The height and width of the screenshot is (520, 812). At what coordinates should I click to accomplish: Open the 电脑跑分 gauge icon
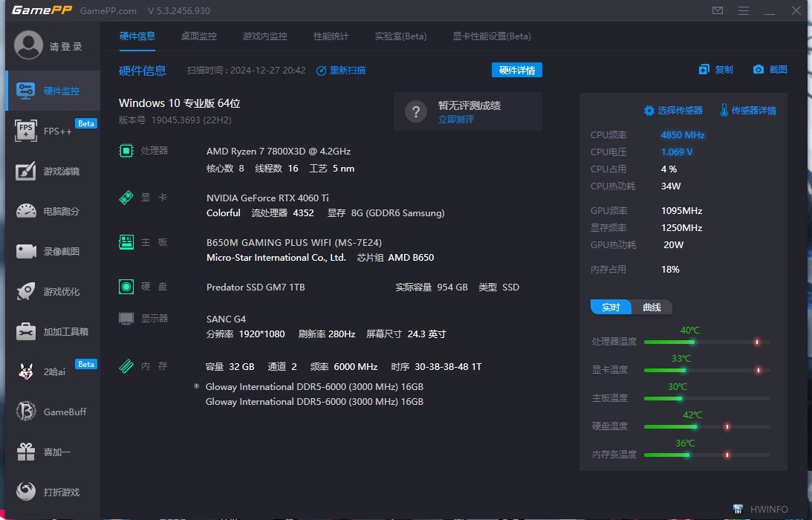click(x=26, y=211)
